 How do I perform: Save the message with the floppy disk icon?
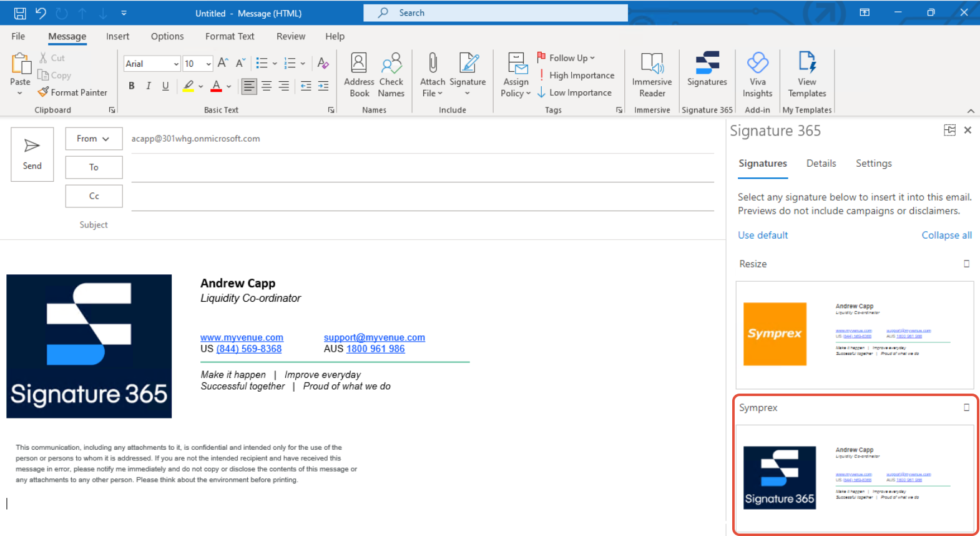[20, 12]
